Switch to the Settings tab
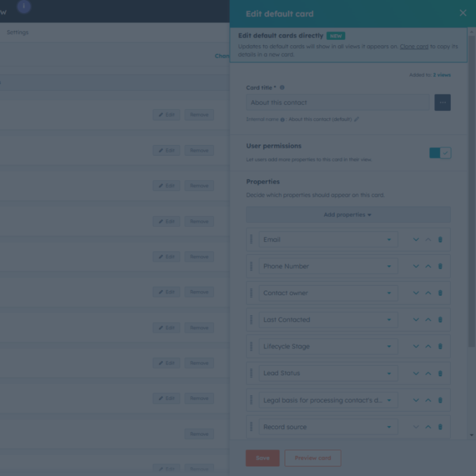Image resolution: width=476 pixels, height=476 pixels. [17, 32]
